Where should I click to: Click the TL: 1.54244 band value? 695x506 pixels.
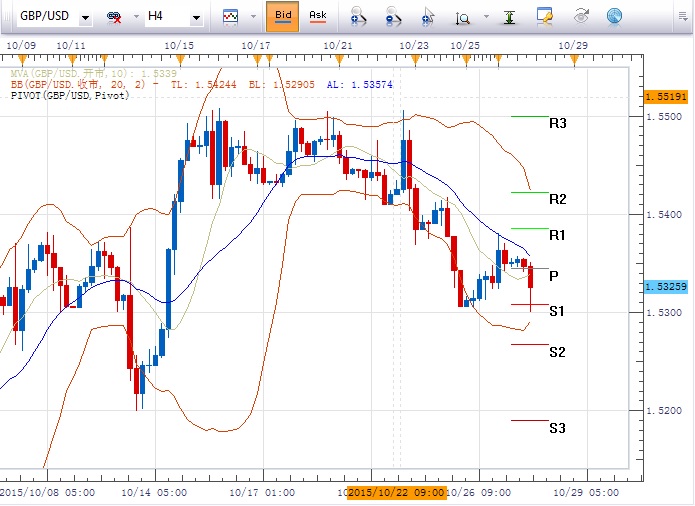pos(203,84)
